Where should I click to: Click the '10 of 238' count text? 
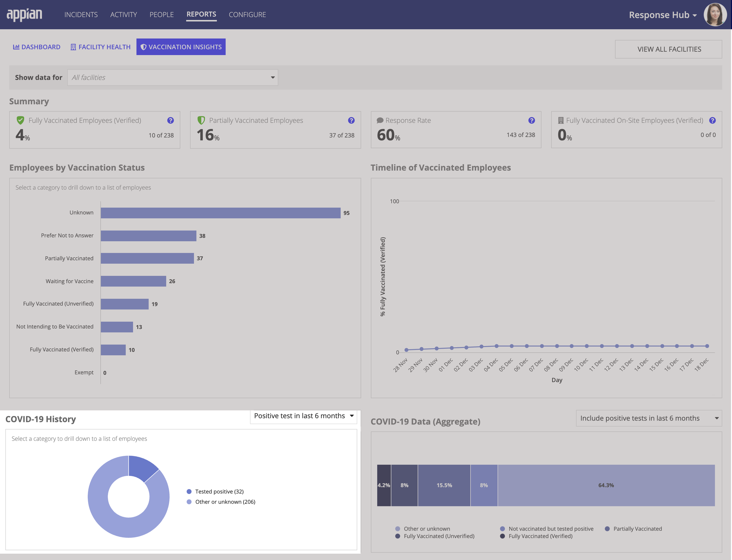point(161,135)
